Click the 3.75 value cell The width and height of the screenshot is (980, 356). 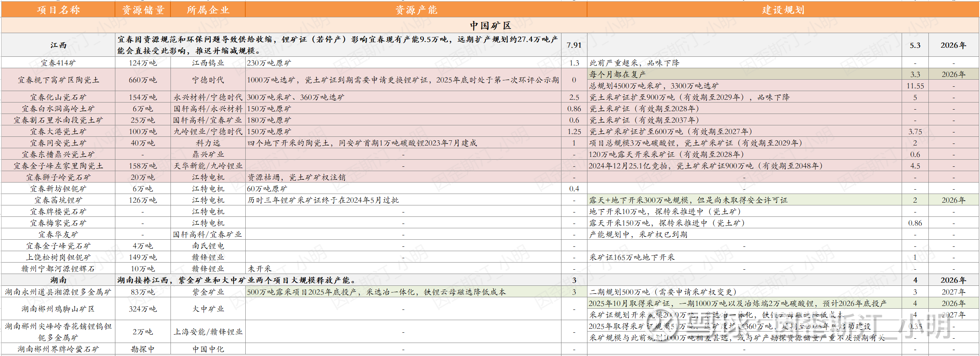915,131
